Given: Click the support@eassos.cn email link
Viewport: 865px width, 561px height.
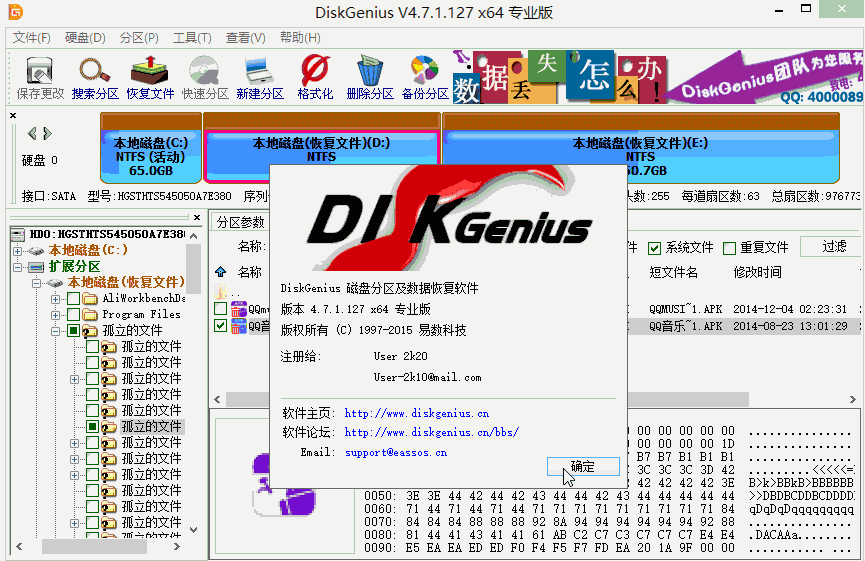Looking at the screenshot, I should click(396, 452).
